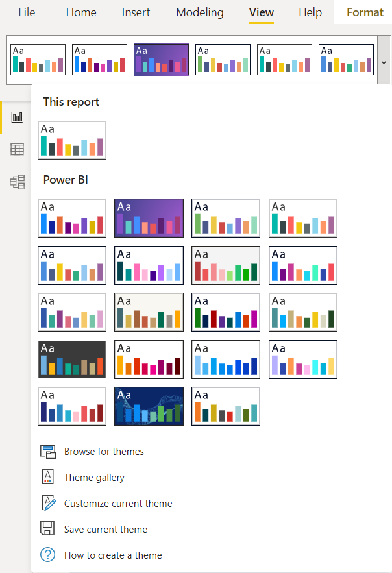The image size is (392, 573).
Task: Open the Theme gallery
Action: coord(95,476)
